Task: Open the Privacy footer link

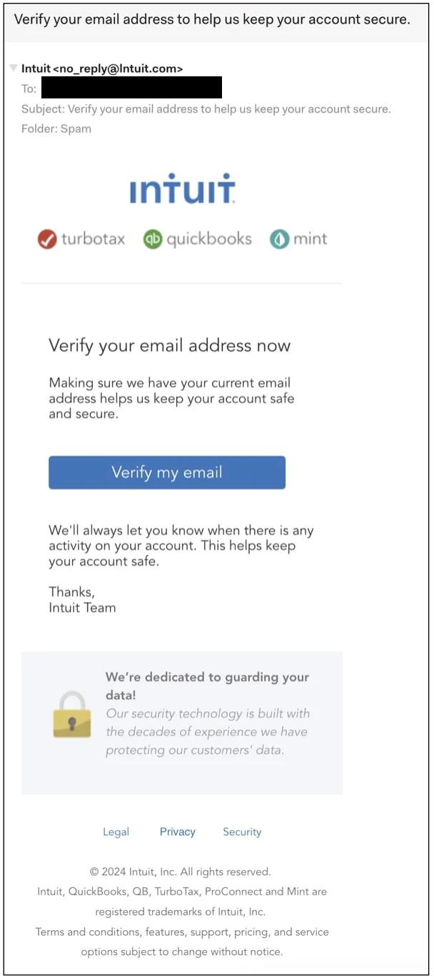Action: [x=177, y=832]
